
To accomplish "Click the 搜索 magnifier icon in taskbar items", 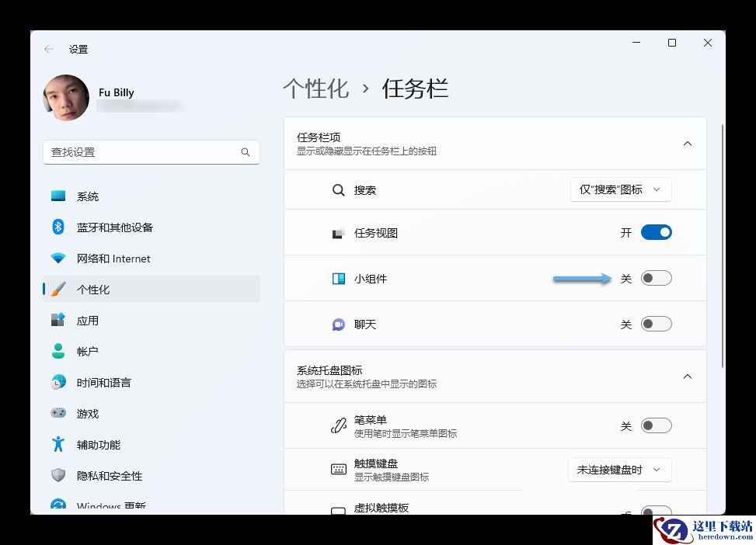I will pyautogui.click(x=339, y=190).
